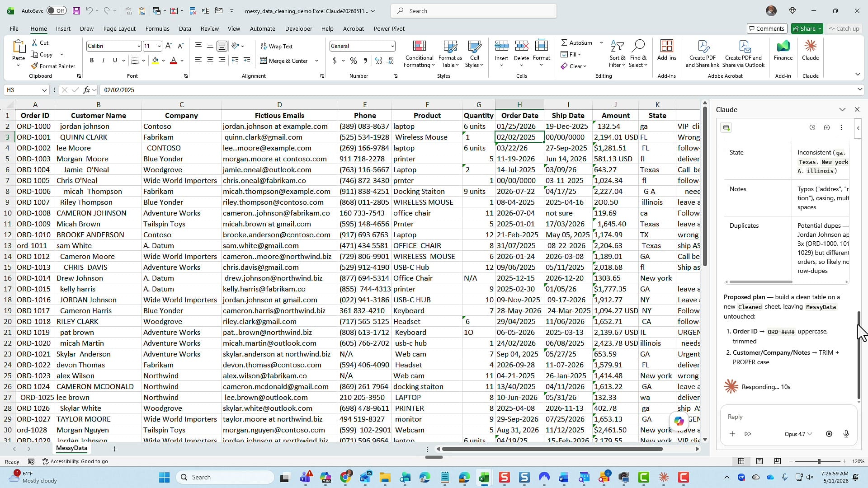Click the Format Painter tool

tap(53, 66)
